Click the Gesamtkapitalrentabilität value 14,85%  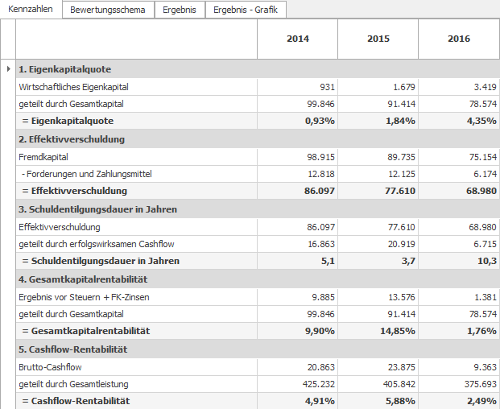398,331
